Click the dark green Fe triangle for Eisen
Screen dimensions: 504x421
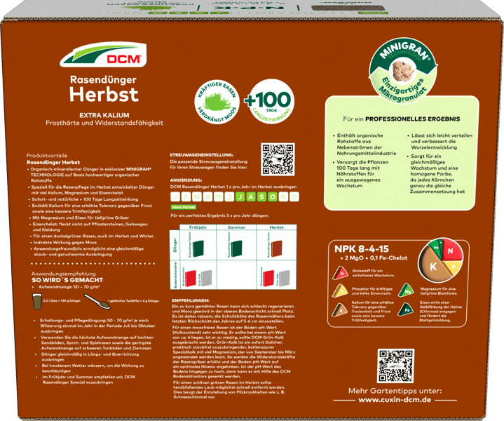point(406,309)
